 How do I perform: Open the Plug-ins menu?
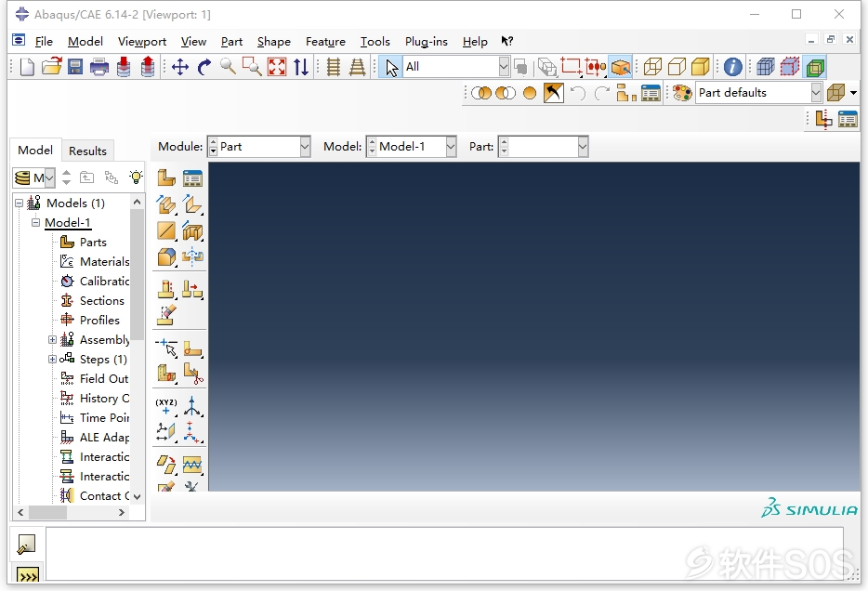click(426, 42)
